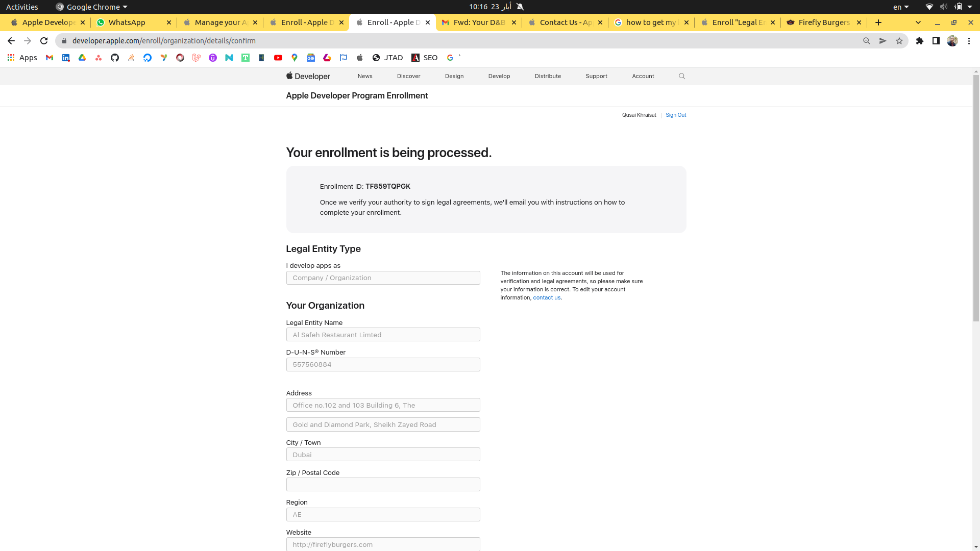
Task: Open the DigitalOcean bookmark
Action: point(148,58)
